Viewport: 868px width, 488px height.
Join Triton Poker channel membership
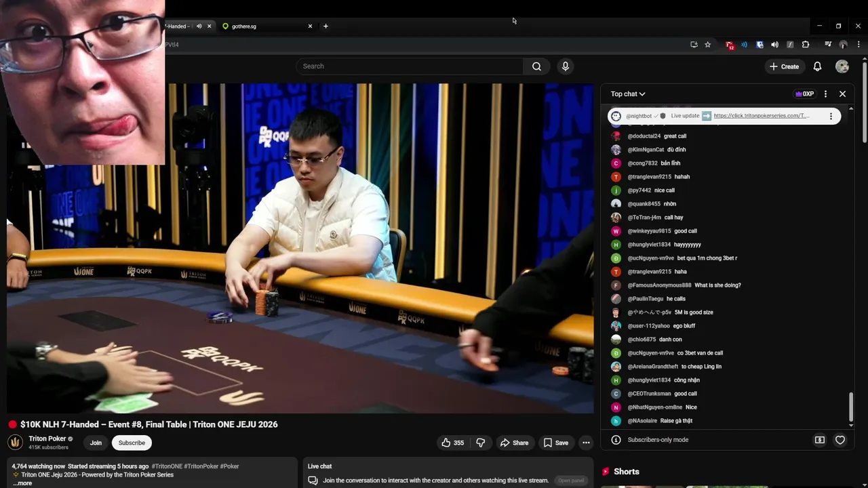[x=96, y=443]
